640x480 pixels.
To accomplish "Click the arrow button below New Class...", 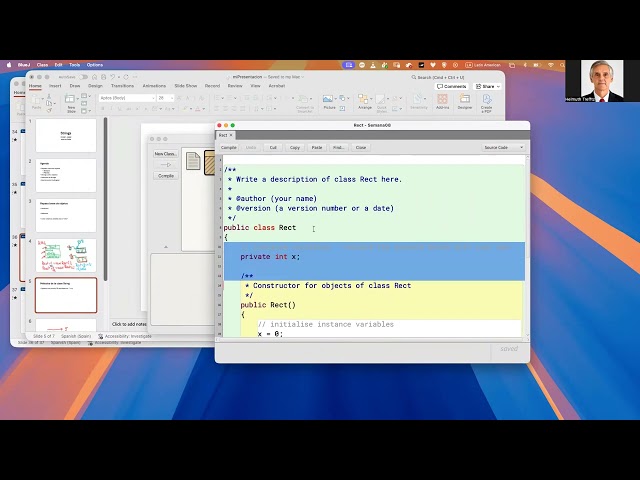I will (x=166, y=165).
